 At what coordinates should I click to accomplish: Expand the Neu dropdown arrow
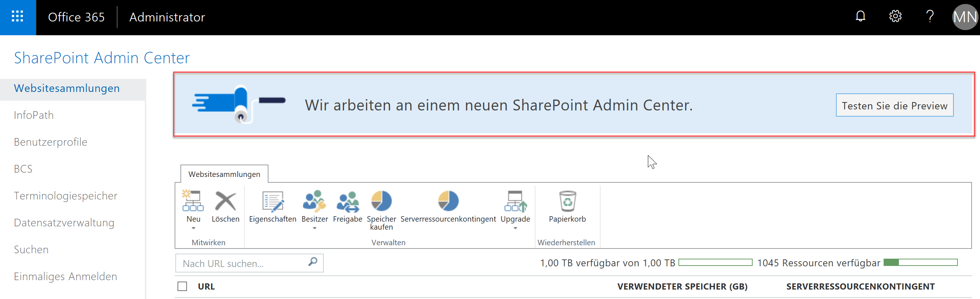point(193,228)
